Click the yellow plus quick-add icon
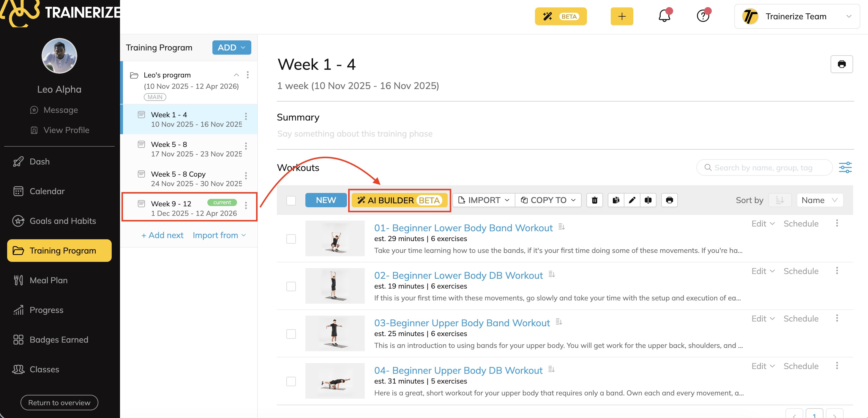 tap(622, 16)
